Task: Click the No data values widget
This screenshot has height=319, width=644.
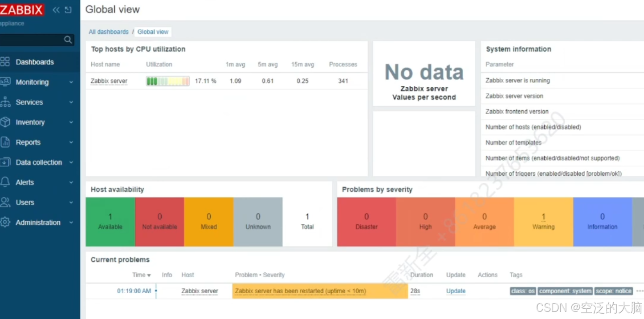Action: 424,74
